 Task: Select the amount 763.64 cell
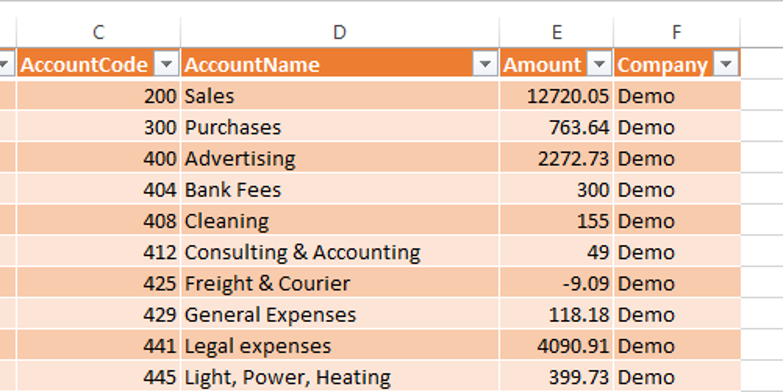coord(556,127)
